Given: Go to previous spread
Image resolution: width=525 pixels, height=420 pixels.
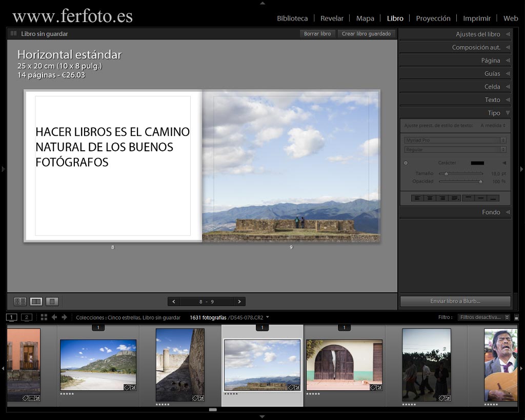Looking at the screenshot, I should [x=174, y=302].
